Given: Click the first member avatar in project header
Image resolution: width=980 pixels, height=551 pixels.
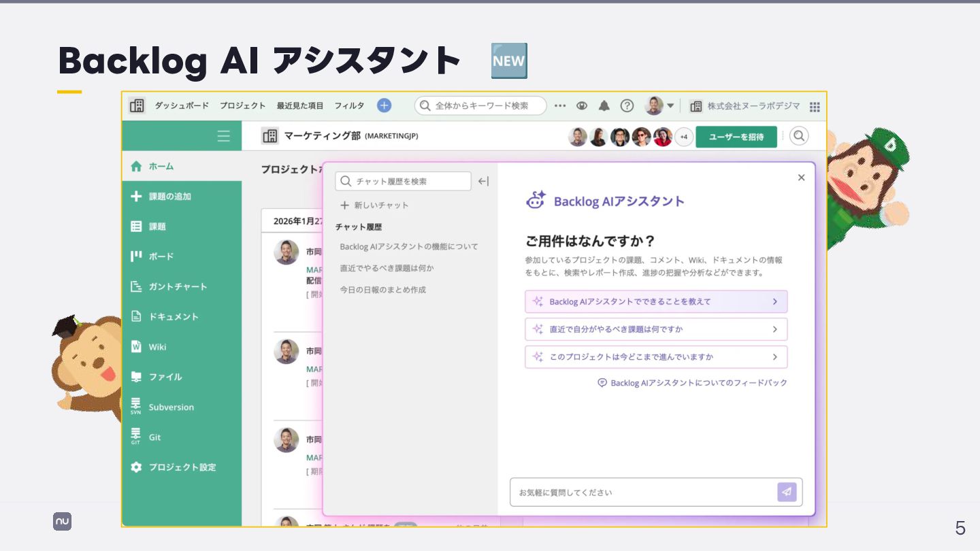Looking at the screenshot, I should coord(577,137).
